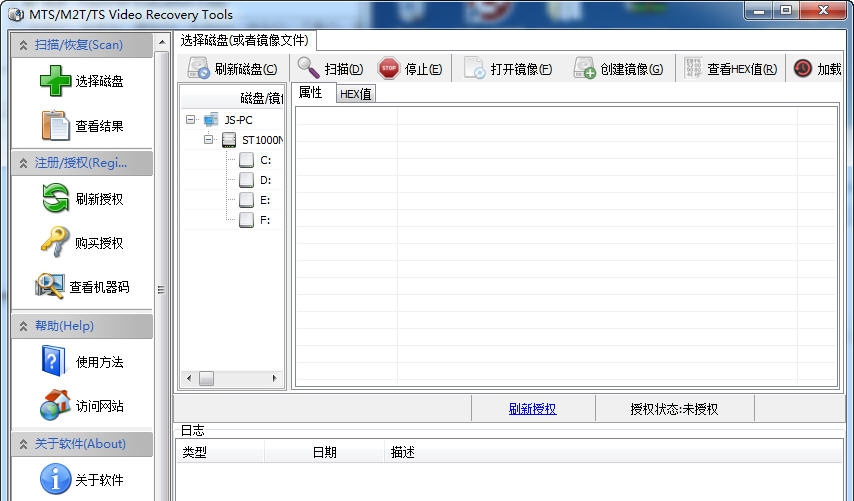
Task: Open the 关于软件 info icon
Action: click(x=56, y=479)
